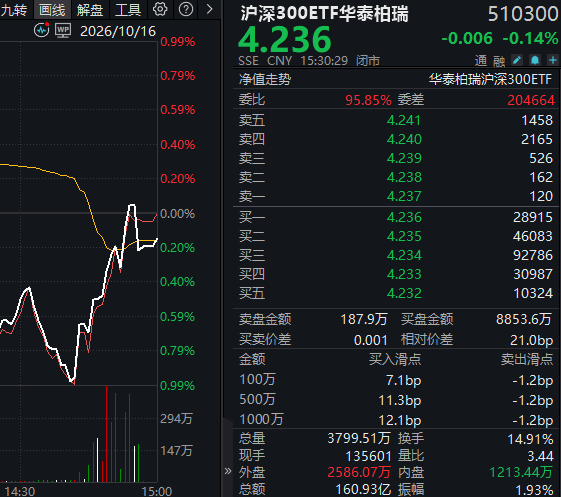Click the 0.00% baseline axis label

click(x=177, y=214)
